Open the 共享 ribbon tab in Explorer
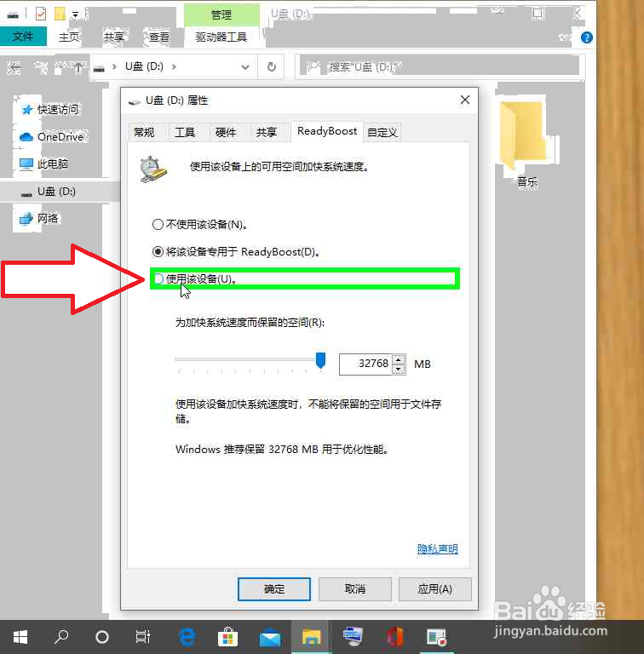Screen dimensions: 644x654 [x=114, y=37]
